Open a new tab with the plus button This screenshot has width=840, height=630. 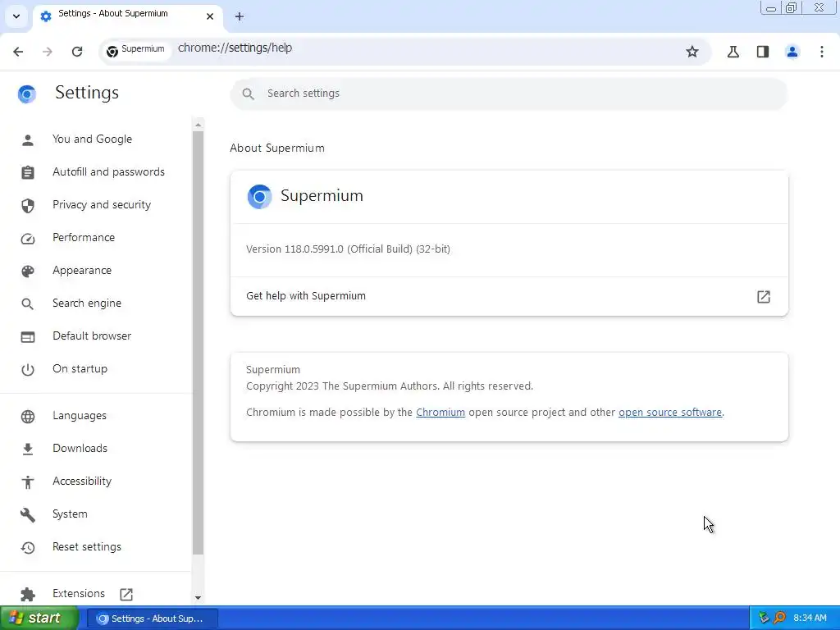pos(240,16)
